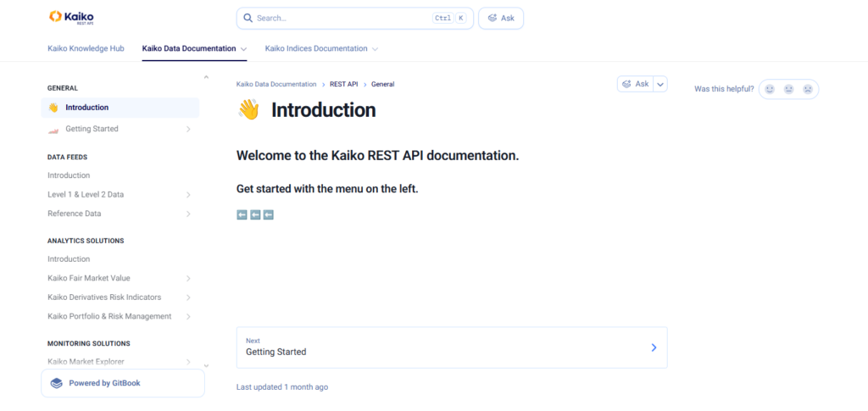
Task: Rate page with the sad face icon
Action: click(808, 89)
